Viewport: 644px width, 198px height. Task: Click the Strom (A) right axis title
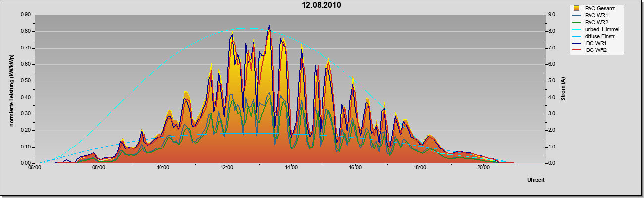tap(563, 89)
